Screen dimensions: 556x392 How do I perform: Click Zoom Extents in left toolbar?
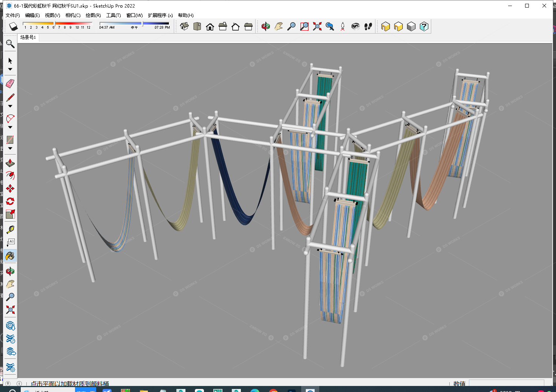(10, 309)
